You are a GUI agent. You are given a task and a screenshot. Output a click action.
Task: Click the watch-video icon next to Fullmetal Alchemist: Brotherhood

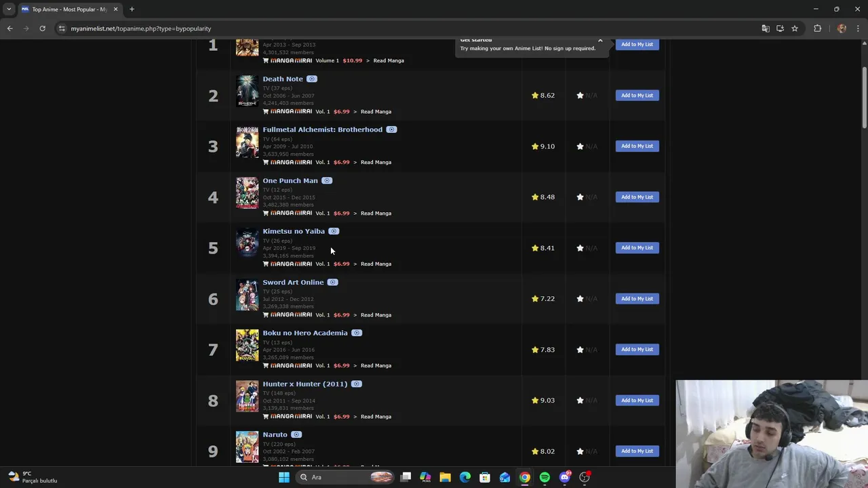(x=391, y=129)
